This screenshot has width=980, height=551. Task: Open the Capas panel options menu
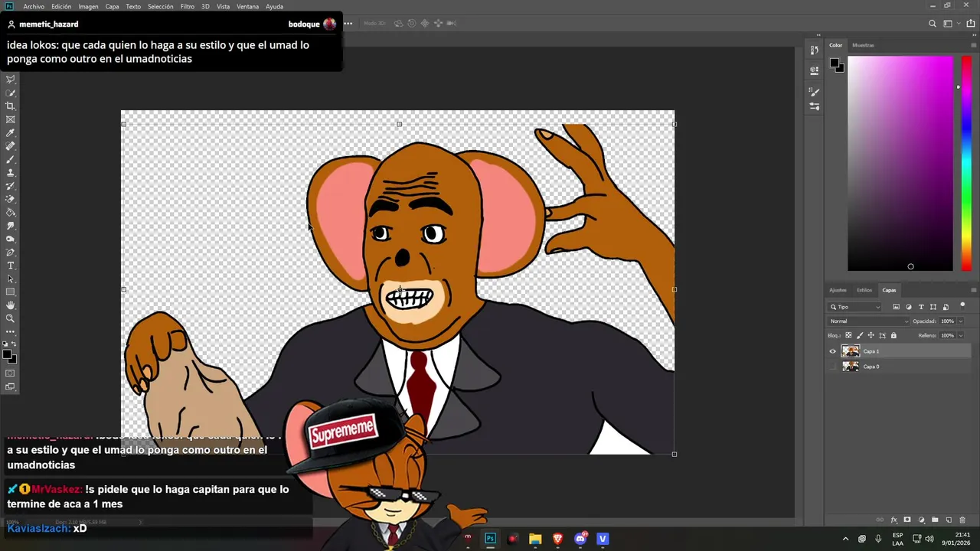[973, 290]
